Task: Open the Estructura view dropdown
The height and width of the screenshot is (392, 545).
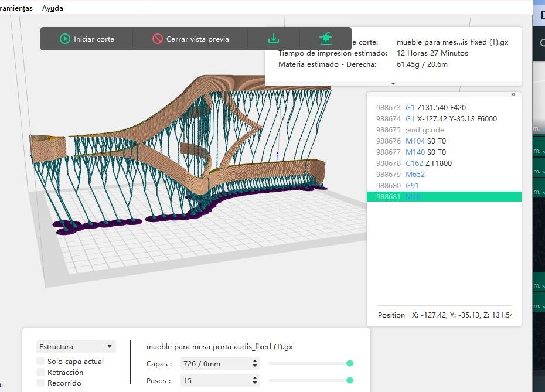Action: pos(76,346)
